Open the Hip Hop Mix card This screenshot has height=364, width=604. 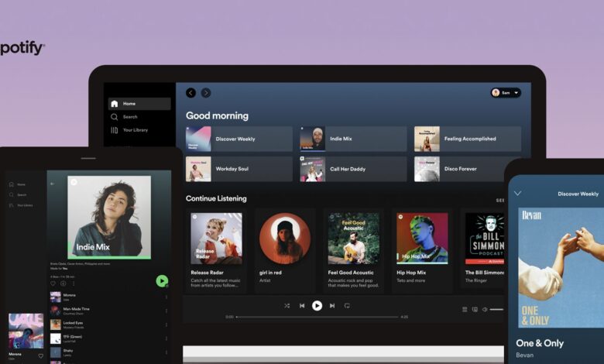point(422,250)
